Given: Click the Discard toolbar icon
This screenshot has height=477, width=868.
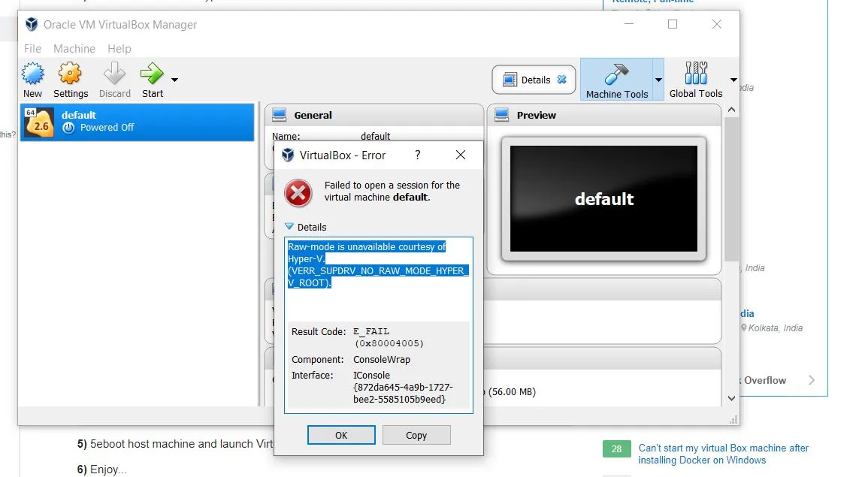Looking at the screenshot, I should click(x=114, y=74).
